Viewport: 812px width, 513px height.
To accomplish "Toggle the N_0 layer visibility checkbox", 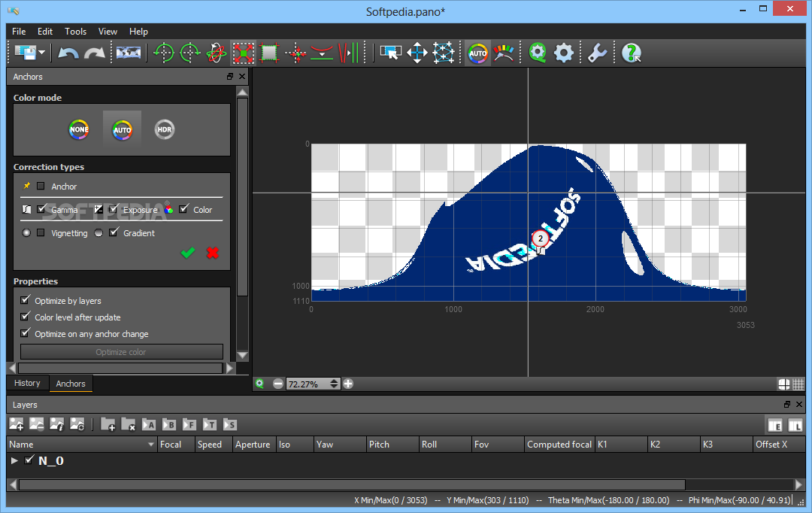I will click(x=29, y=460).
